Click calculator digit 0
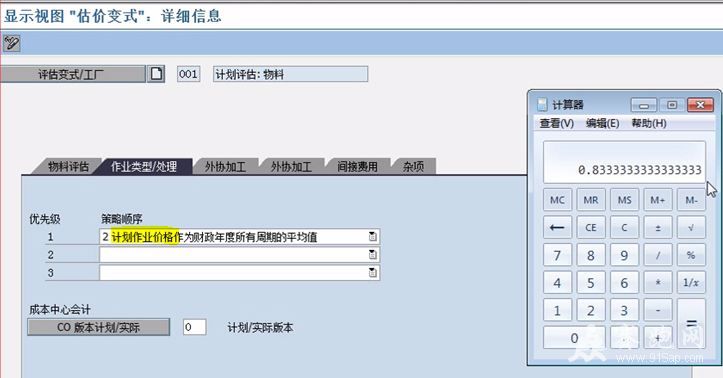723x378 pixels. click(574, 338)
